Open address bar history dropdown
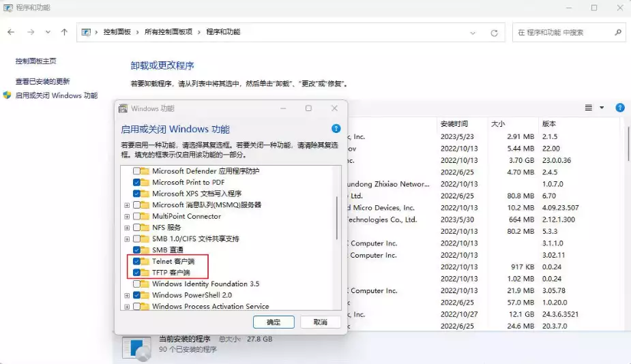 coord(473,33)
